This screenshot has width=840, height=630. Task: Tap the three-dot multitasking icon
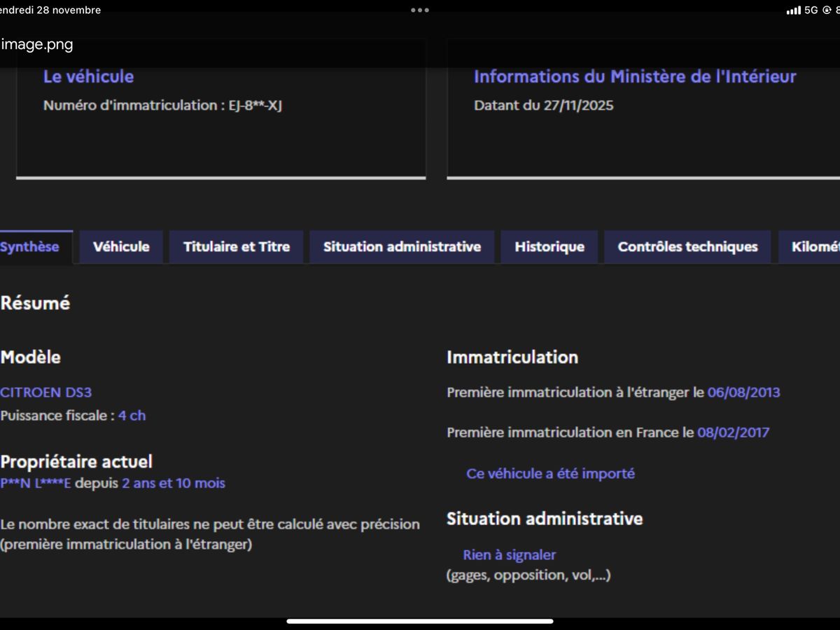point(420,10)
